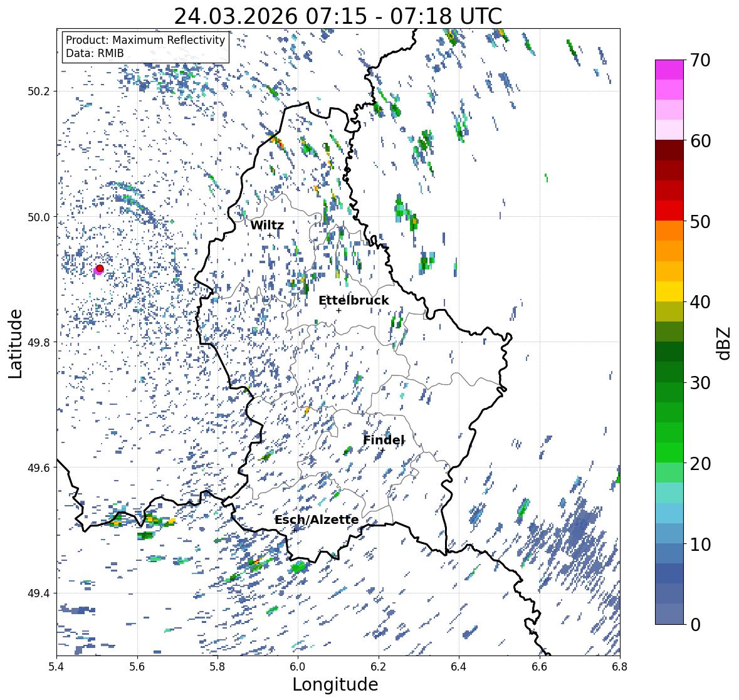Click the dBZ colorbar axis label
The width and height of the screenshot is (739, 700).
[x=724, y=343]
